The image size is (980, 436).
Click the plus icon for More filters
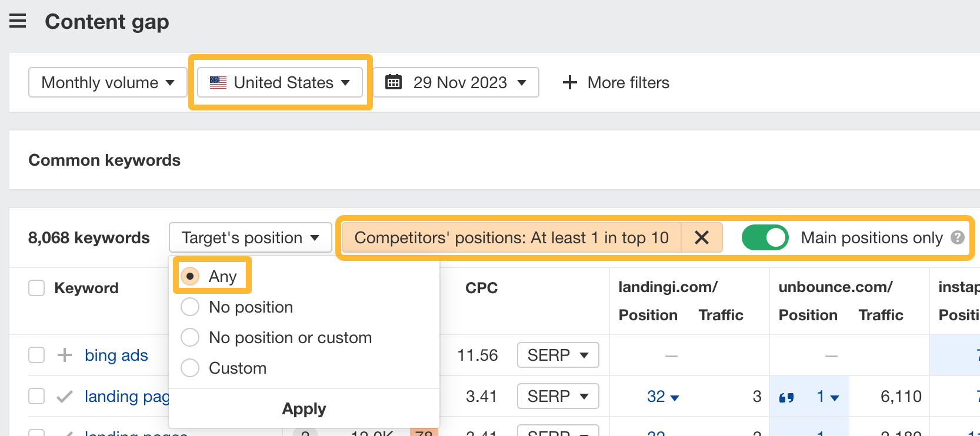pyautogui.click(x=569, y=82)
